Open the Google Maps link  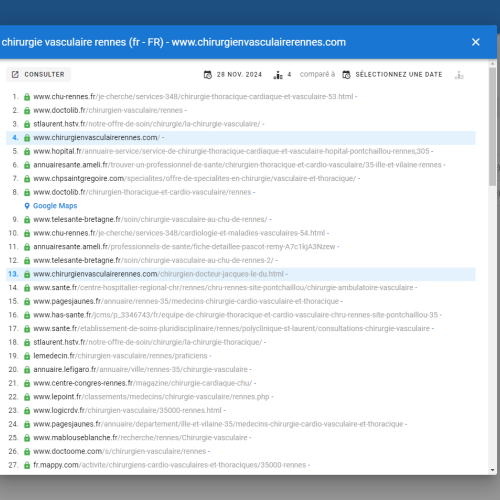pyautogui.click(x=55, y=206)
